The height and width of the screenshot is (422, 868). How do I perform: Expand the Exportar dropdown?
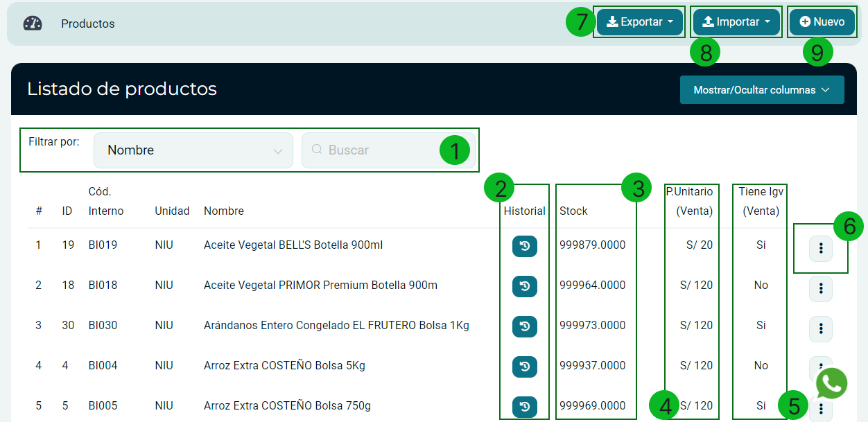[x=640, y=22]
